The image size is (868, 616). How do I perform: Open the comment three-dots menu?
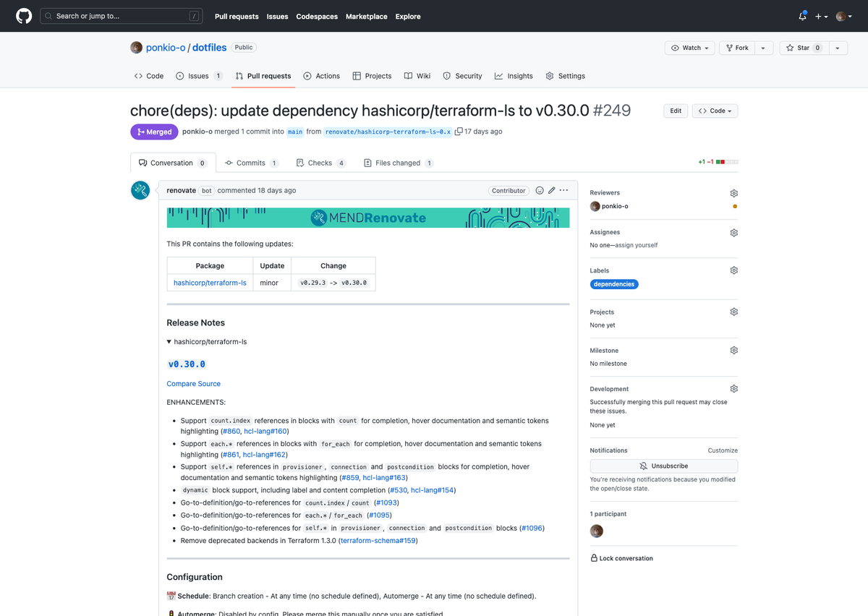[564, 190]
